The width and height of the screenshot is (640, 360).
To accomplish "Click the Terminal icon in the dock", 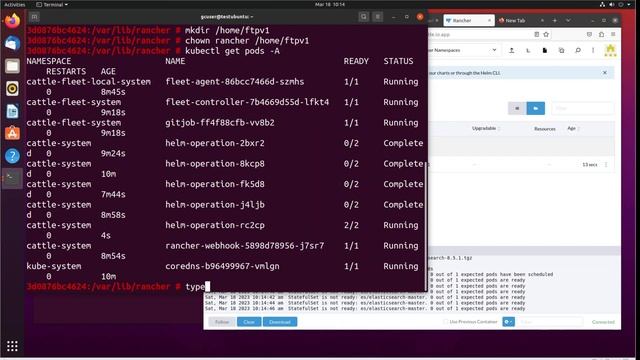I will coord(12,178).
